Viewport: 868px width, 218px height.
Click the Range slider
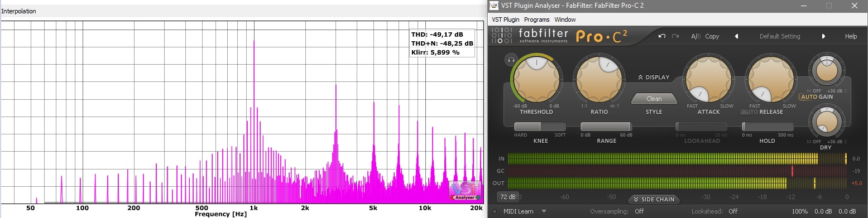(606, 127)
